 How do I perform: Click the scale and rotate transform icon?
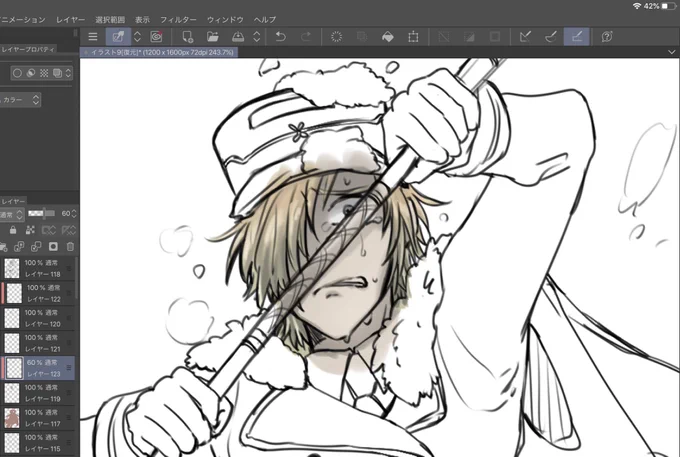point(413,37)
